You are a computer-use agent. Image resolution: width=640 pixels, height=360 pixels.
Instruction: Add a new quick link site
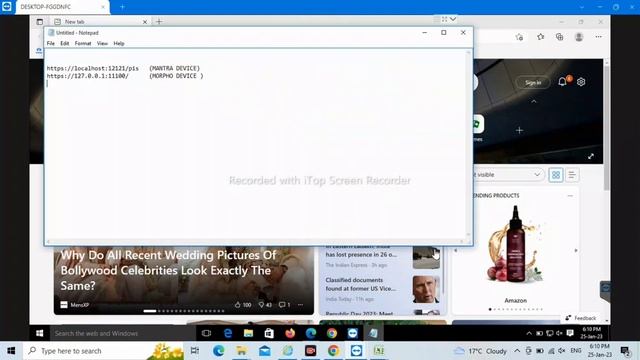tap(519, 130)
